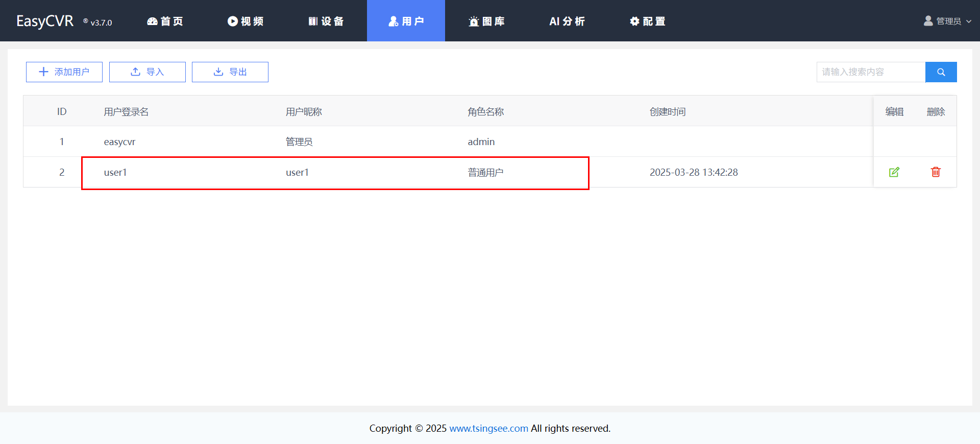This screenshot has width=980, height=444.
Task: Click the 用户昵称 column header
Action: pyautogui.click(x=304, y=111)
